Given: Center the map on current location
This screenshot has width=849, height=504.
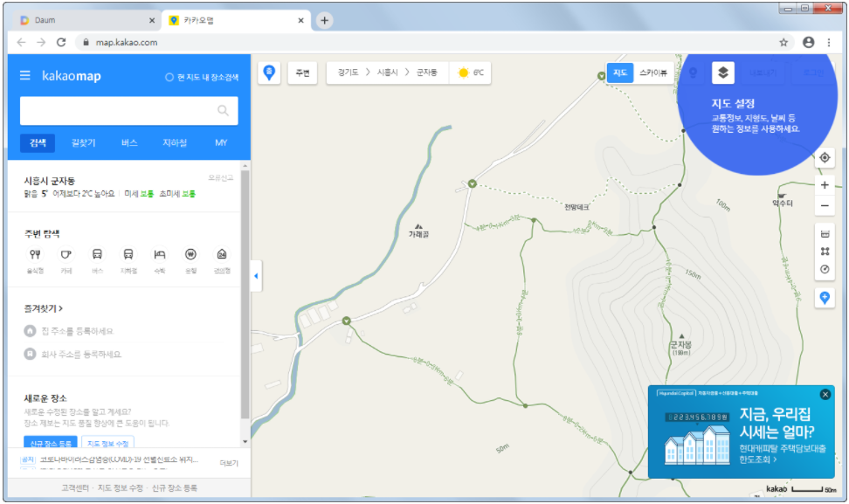Looking at the screenshot, I should (824, 157).
